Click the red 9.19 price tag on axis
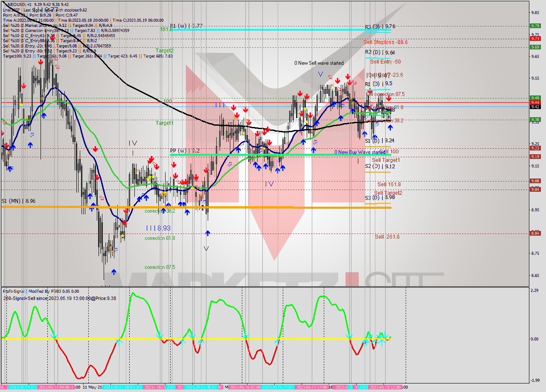 [x=535, y=157]
